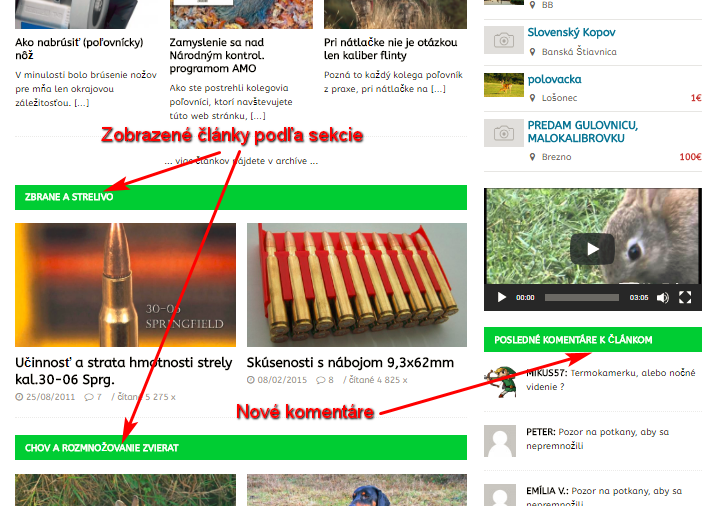This screenshot has width=718, height=506.
Task: Seek along the video progress bar
Action: tap(582, 298)
